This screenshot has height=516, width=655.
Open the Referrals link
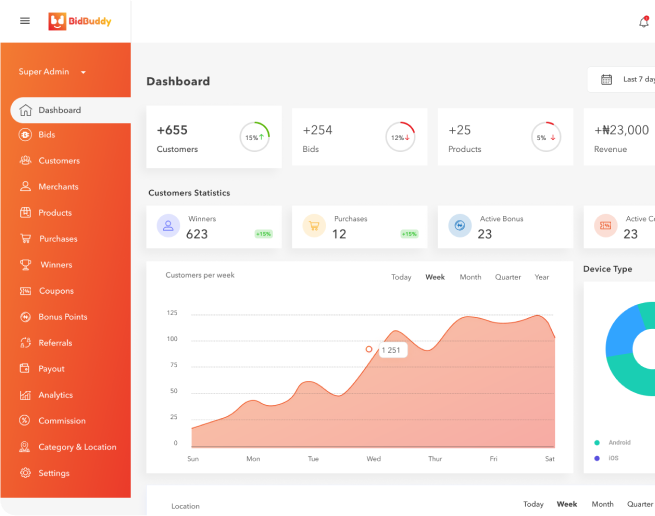click(x=55, y=343)
